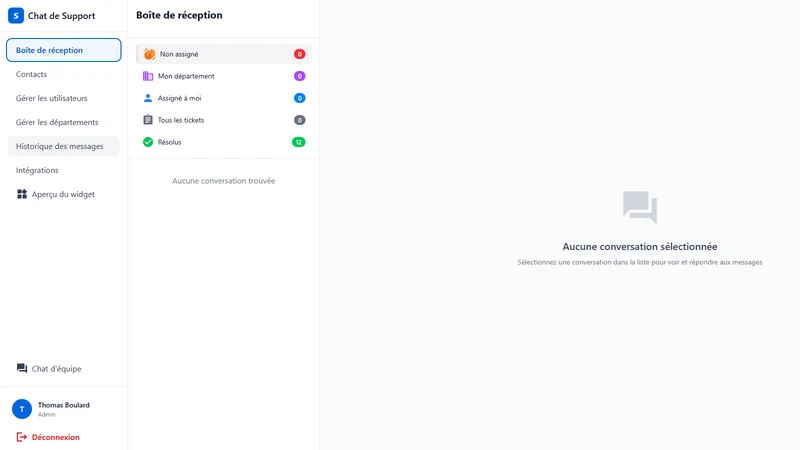Click the widget preview grid icon
Viewport: 800px width, 450px height.
[x=22, y=194]
